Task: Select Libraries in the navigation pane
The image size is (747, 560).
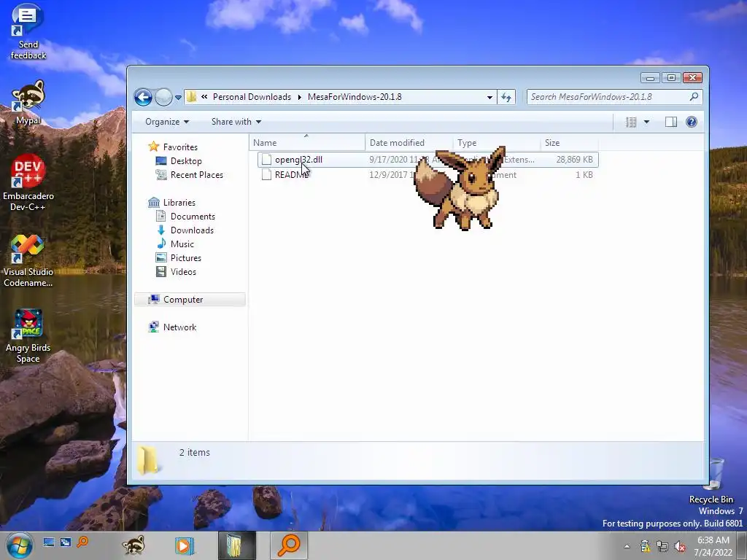Action: [x=179, y=203]
